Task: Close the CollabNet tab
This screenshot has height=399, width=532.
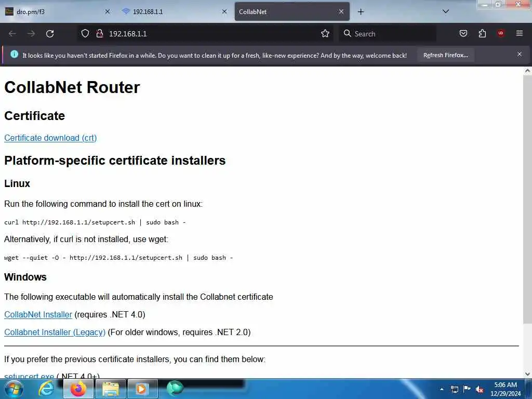Action: [x=341, y=11]
